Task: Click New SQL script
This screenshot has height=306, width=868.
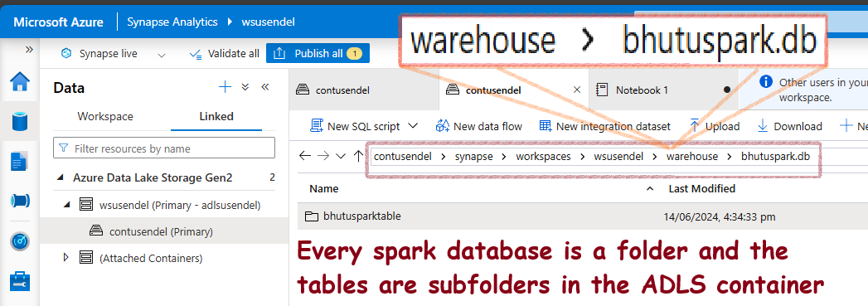Action: point(355,126)
